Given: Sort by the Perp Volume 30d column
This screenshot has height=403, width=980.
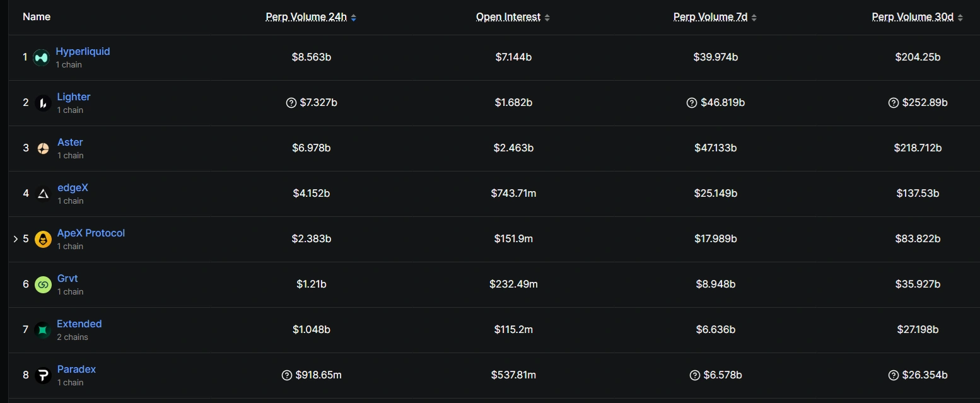Looking at the screenshot, I should (960, 17).
